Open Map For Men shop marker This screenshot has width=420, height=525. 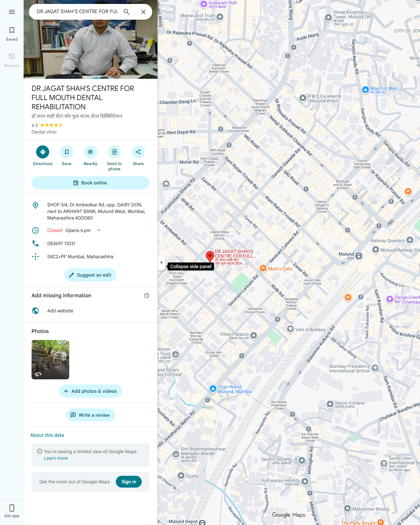[x=366, y=90]
